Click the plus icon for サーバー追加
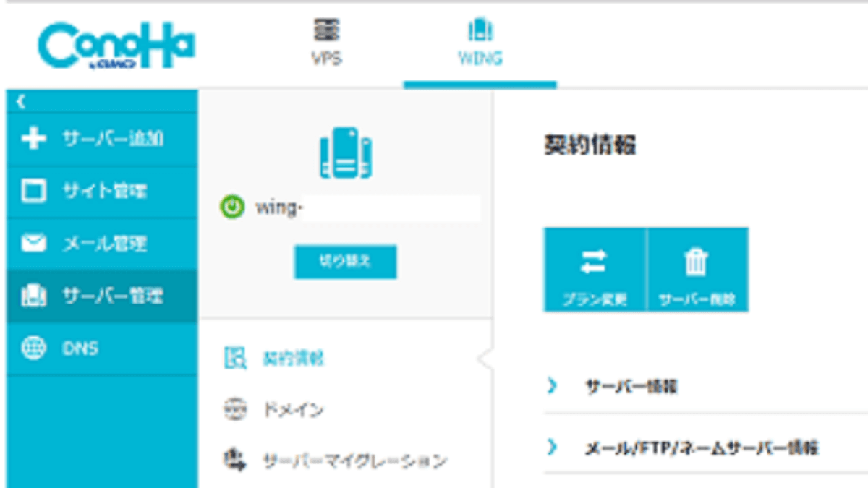868x488 pixels. (33, 139)
